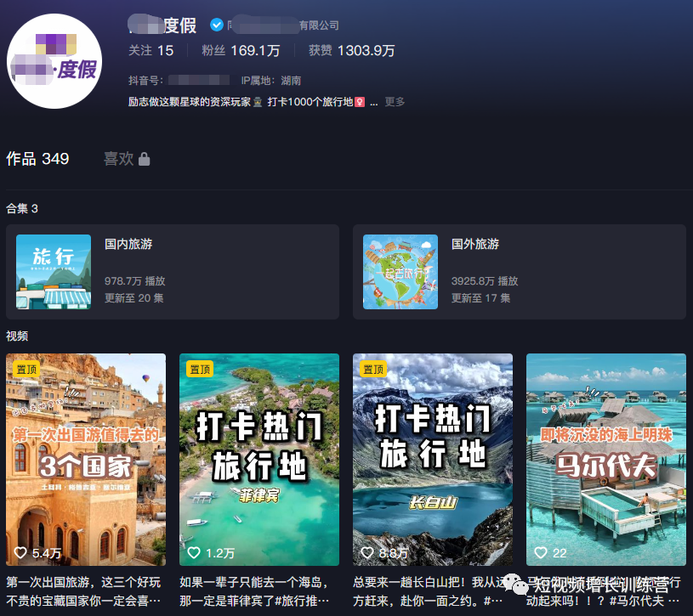Open the 关注 15 following list
Image resolution: width=693 pixels, height=616 pixels.
tap(151, 51)
